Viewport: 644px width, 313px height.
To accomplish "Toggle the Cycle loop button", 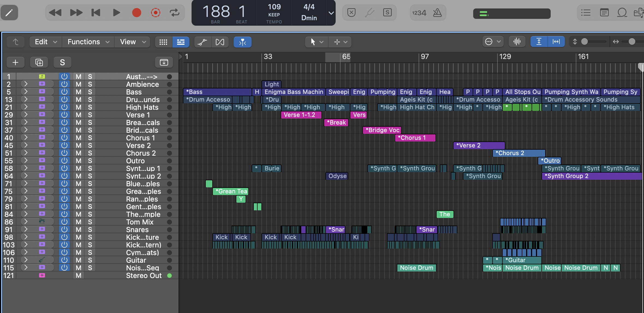I will coord(174,13).
